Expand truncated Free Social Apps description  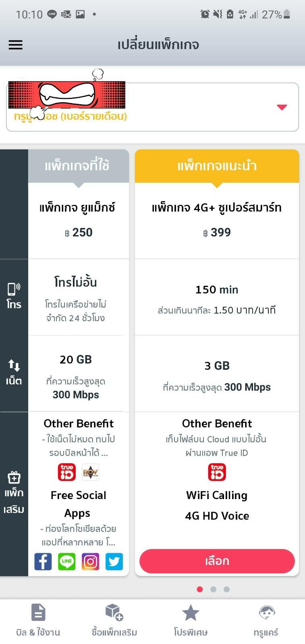(79, 535)
